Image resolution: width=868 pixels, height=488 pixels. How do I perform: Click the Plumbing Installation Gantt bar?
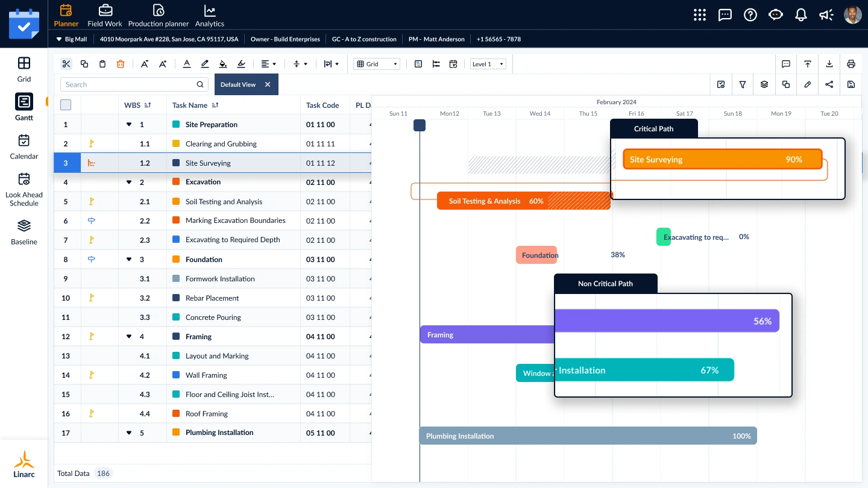(588, 436)
